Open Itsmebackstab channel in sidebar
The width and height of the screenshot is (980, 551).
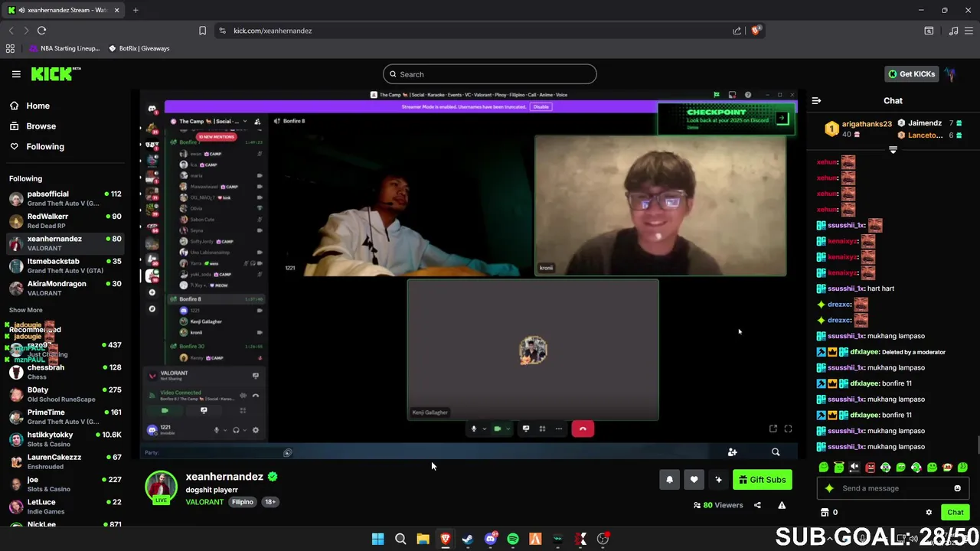tap(64, 266)
